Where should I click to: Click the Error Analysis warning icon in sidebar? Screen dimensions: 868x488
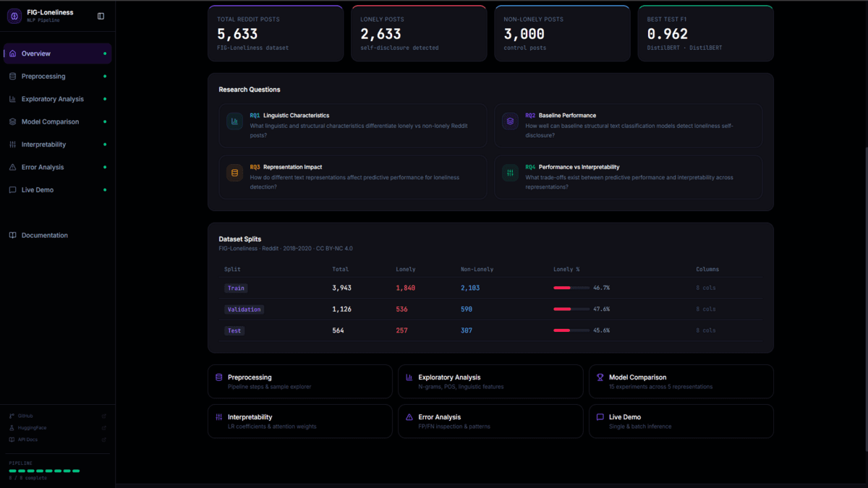tap(12, 167)
